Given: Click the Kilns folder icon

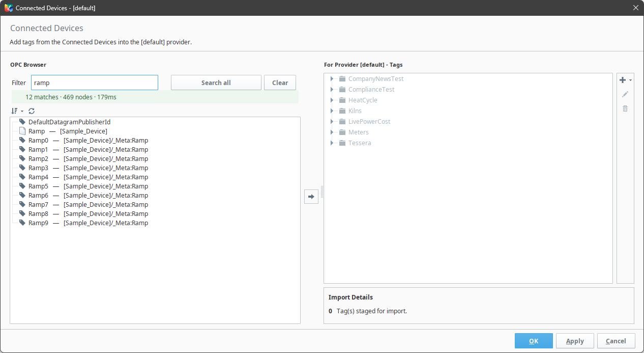Looking at the screenshot, I should [x=342, y=111].
